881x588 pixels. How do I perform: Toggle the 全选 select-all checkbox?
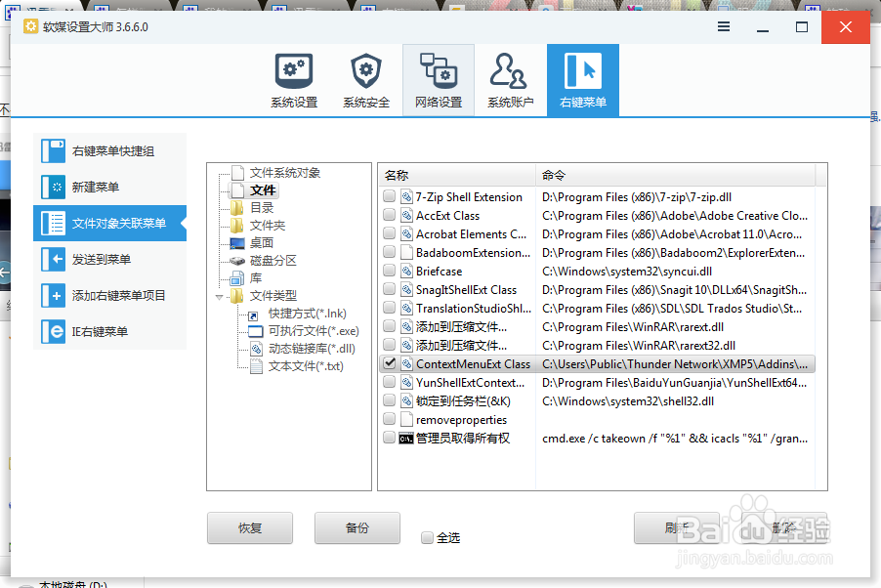pyautogui.click(x=427, y=538)
